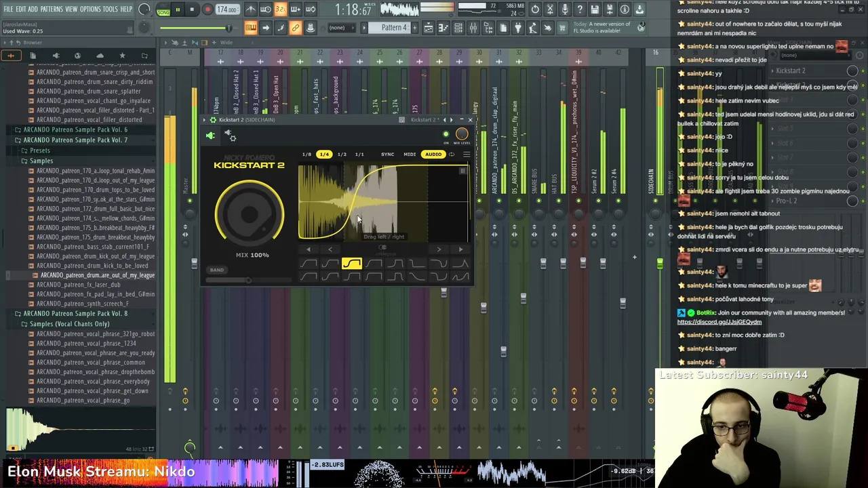Click the record button
Image resolution: width=868 pixels, height=488 pixels.
[x=208, y=9]
